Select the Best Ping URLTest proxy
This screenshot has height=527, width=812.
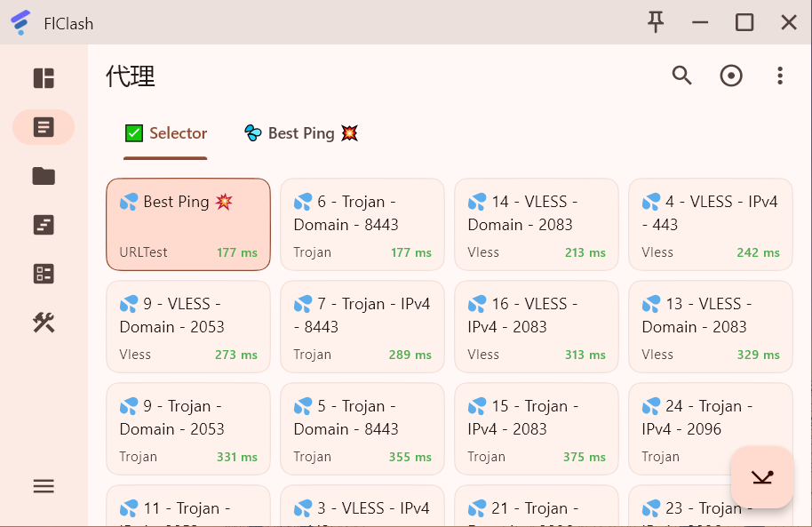click(x=187, y=224)
